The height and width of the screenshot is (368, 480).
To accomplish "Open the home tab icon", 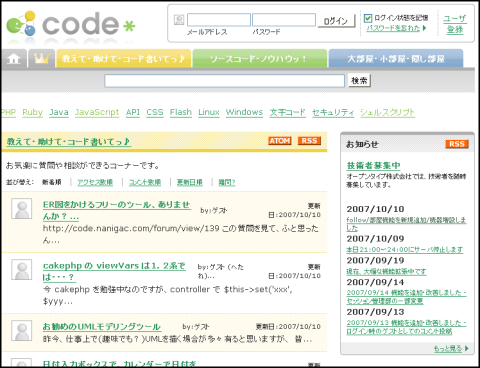I will click(14, 59).
